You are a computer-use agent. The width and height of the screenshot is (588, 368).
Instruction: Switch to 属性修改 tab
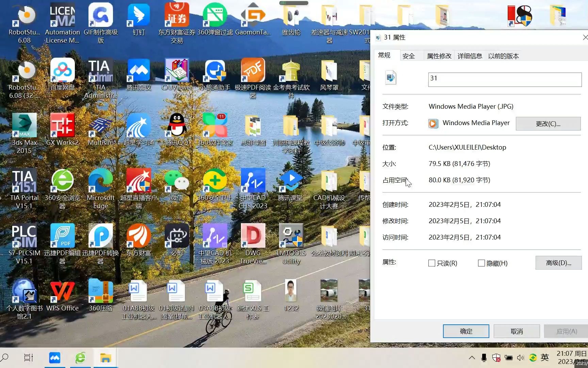[x=439, y=56]
